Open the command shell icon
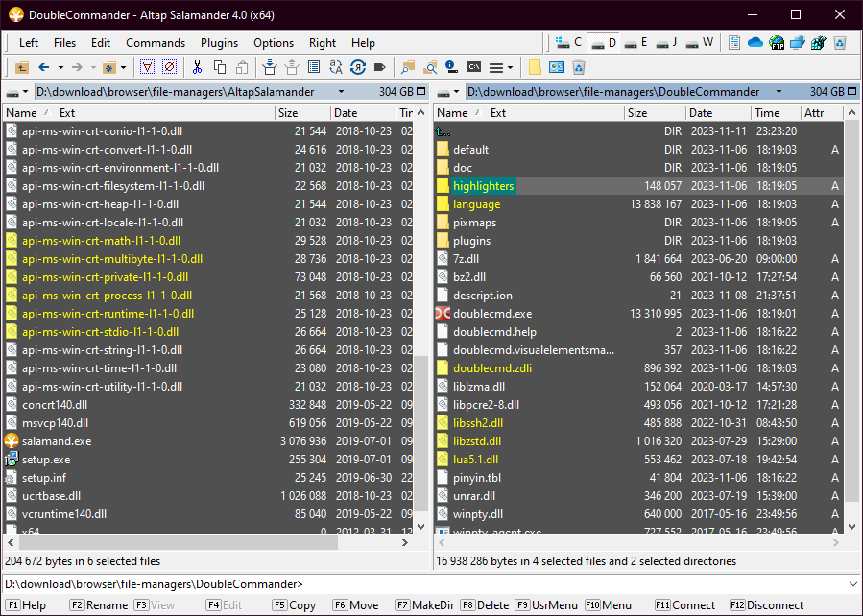Image resolution: width=863 pixels, height=616 pixels. 474,67
